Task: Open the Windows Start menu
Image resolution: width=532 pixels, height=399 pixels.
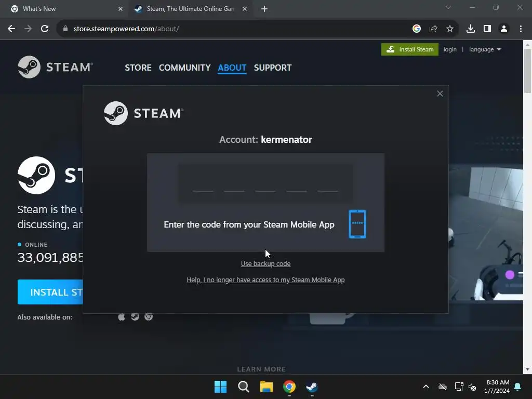Action: [220, 387]
